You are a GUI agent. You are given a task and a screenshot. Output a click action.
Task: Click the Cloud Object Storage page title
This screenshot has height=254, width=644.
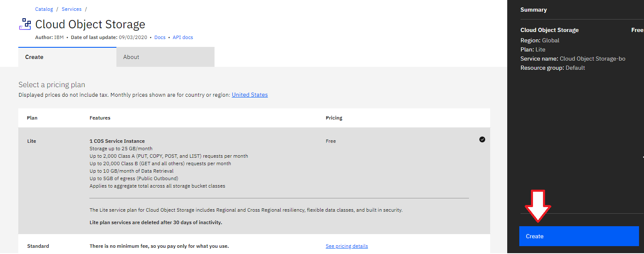click(x=90, y=24)
